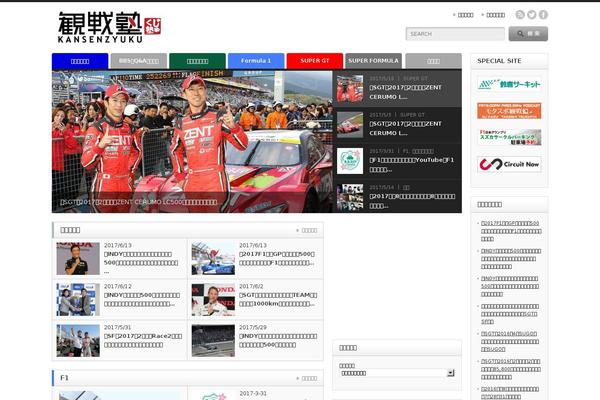Click the F1 section more link
The width and height of the screenshot is (600, 400).
(307, 378)
